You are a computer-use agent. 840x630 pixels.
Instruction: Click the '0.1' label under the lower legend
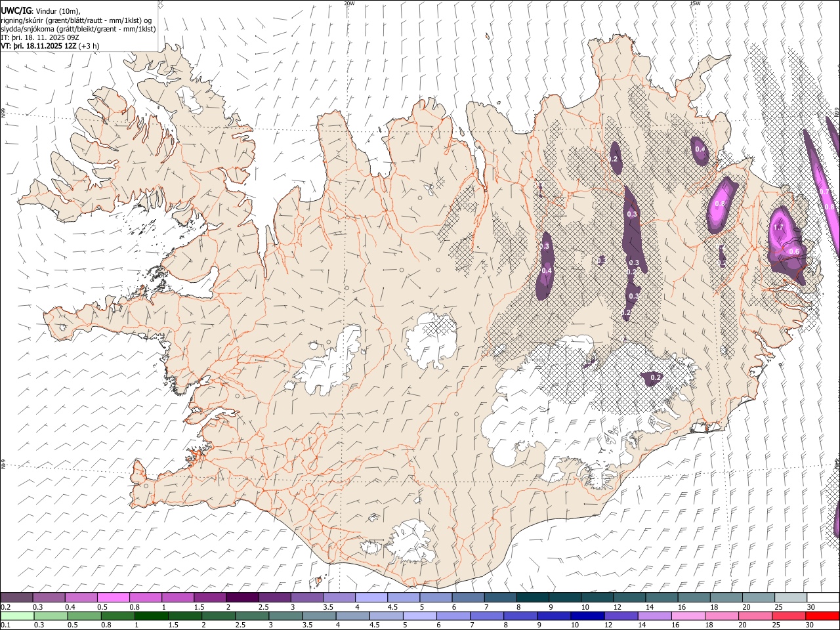pos(5,625)
